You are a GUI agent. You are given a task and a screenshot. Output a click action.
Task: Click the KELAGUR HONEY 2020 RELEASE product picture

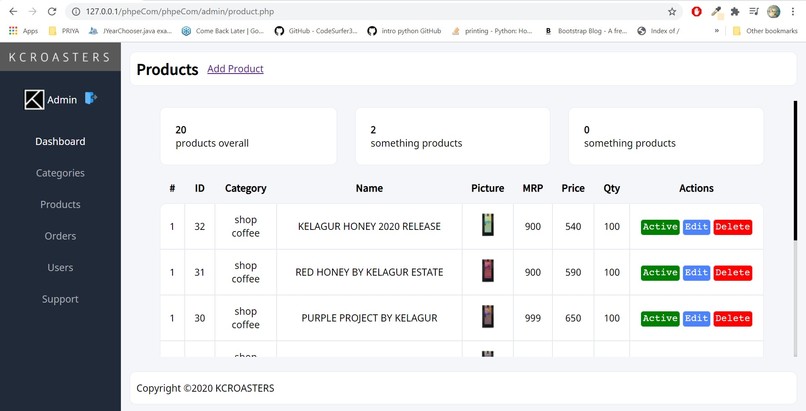click(x=488, y=225)
